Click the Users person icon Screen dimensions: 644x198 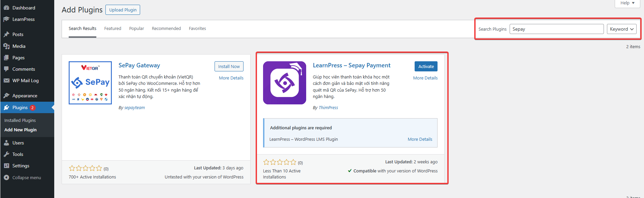[x=6, y=143]
